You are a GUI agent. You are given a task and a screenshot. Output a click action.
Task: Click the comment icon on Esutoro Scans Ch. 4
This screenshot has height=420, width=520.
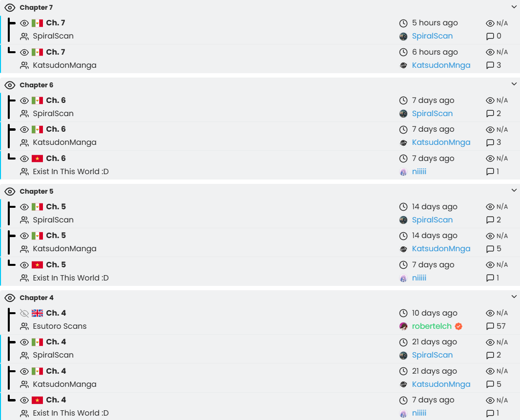pos(490,326)
